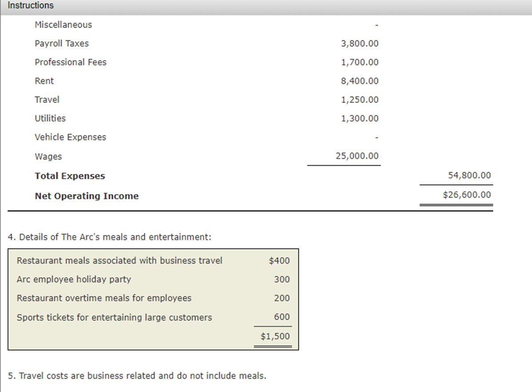Click the 8,400.00 Rent amount
This screenshot has height=392, width=532.
tap(360, 81)
